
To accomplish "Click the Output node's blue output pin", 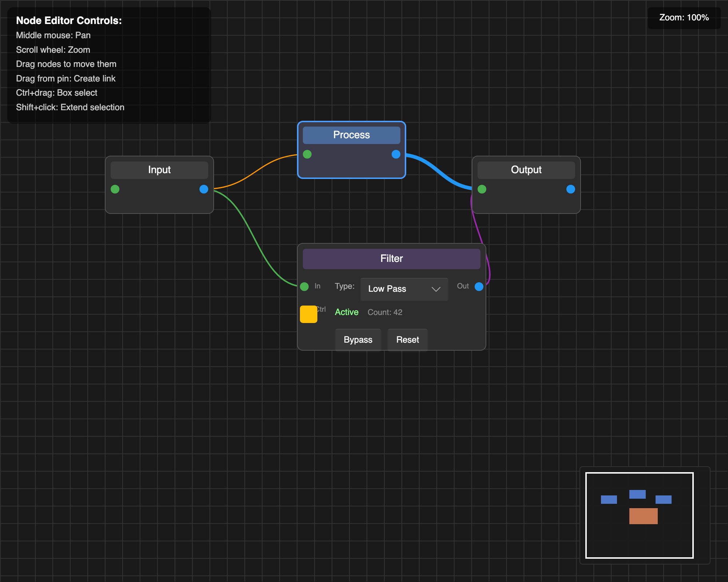I will [x=571, y=189].
